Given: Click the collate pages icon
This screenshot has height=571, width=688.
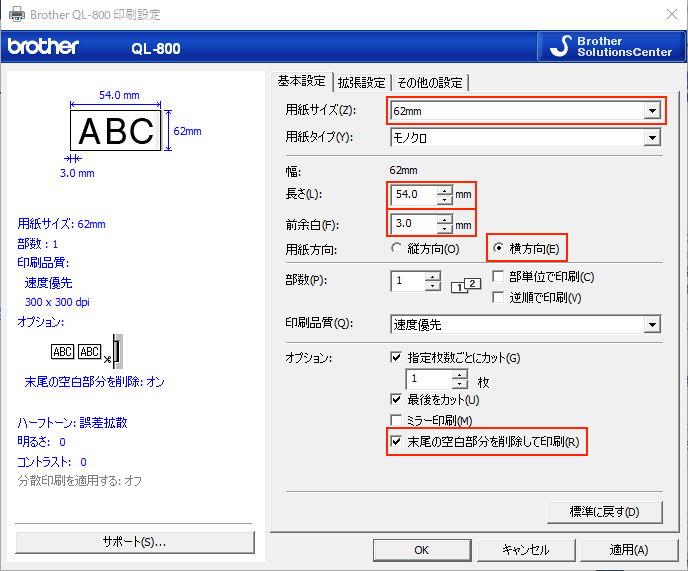Looking at the screenshot, I should [466, 287].
